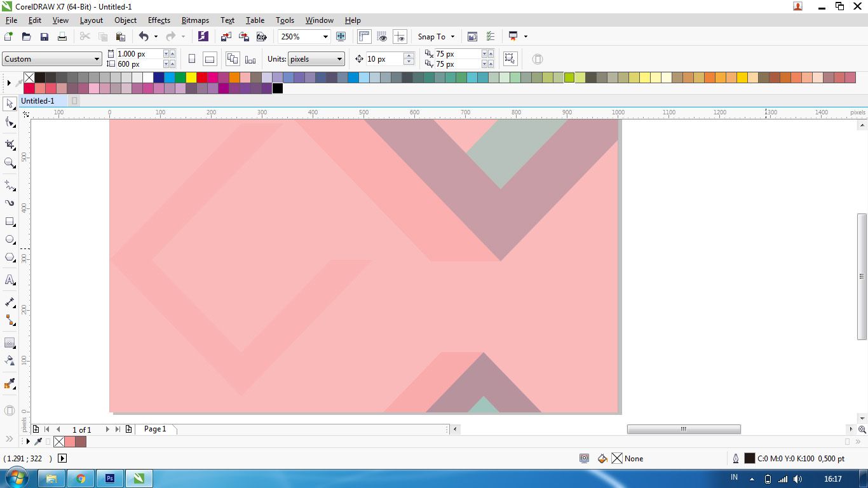This screenshot has width=868, height=488.
Task: Import a file into document
Action: [x=226, y=37]
